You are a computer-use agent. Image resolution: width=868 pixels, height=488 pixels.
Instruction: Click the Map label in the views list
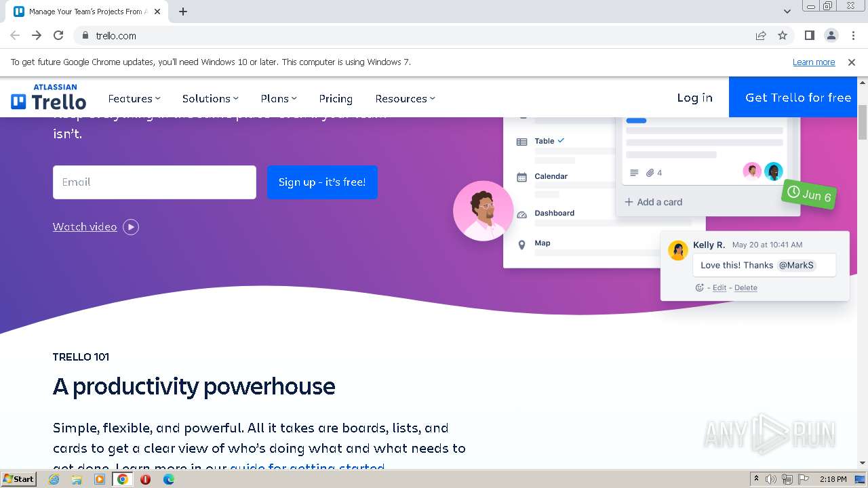(x=542, y=243)
